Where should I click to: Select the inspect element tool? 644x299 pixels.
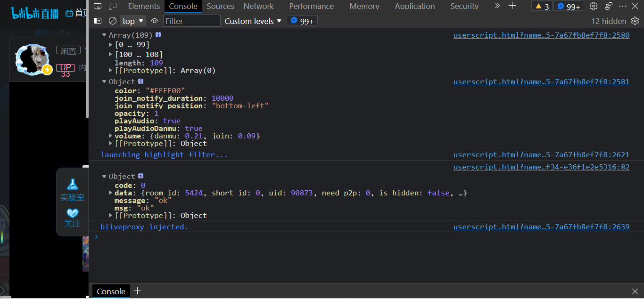tap(98, 6)
